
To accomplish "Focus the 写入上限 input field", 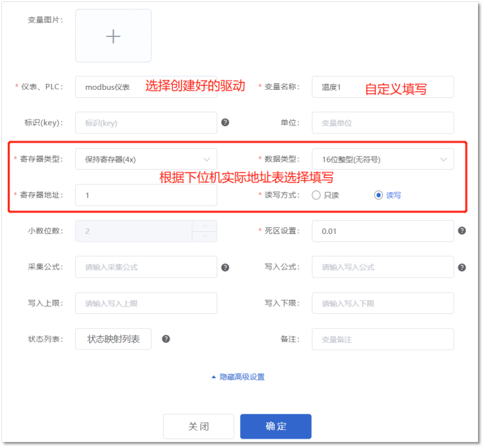I will pos(146,303).
